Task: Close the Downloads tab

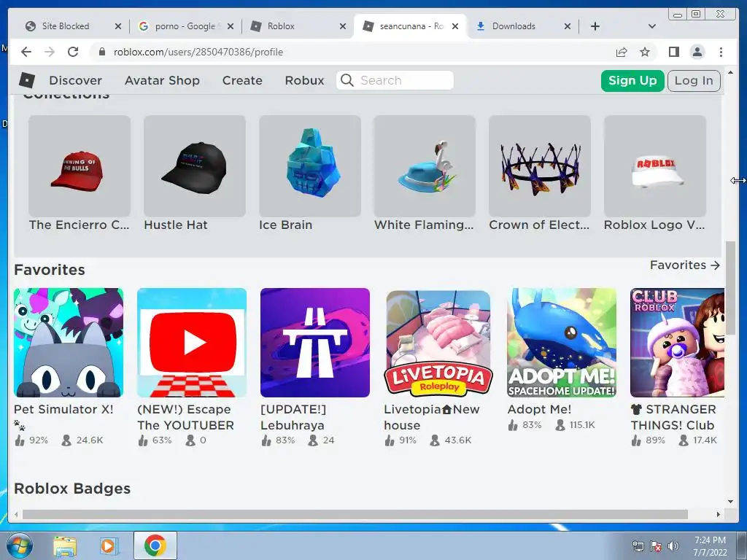Action: click(568, 26)
